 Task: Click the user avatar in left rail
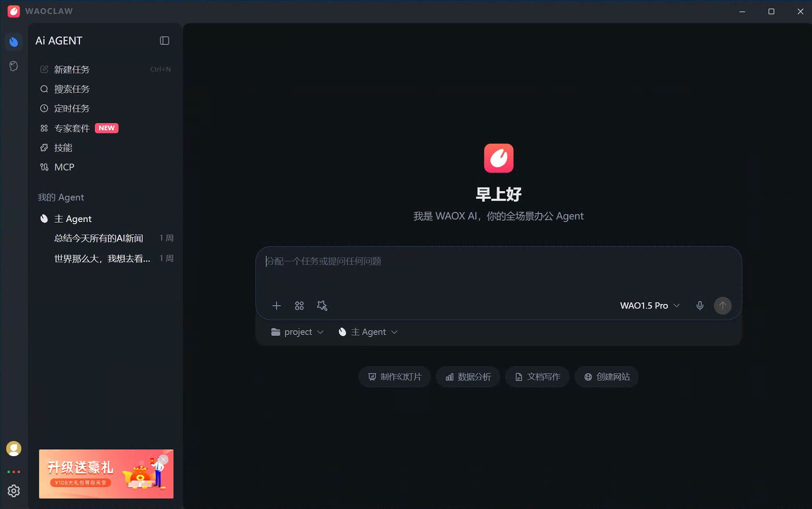[14, 449]
